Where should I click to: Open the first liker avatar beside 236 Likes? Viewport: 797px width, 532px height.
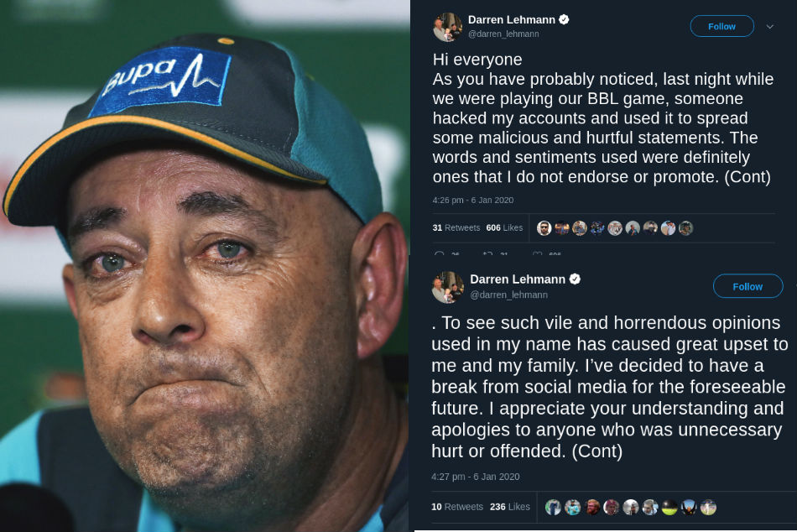553,507
